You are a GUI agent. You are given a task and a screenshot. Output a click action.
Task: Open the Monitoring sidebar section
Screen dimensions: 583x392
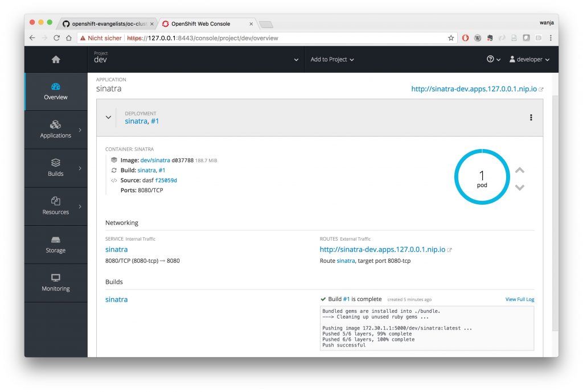(56, 283)
